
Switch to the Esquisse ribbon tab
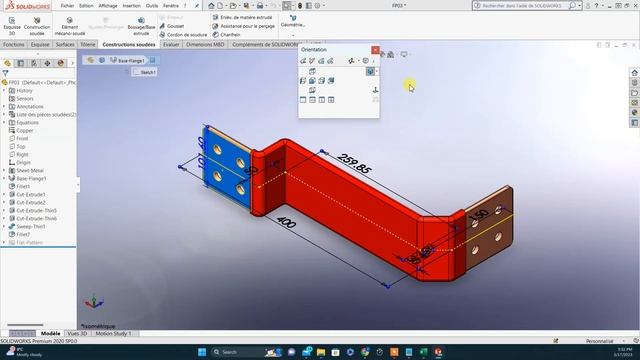click(40, 44)
